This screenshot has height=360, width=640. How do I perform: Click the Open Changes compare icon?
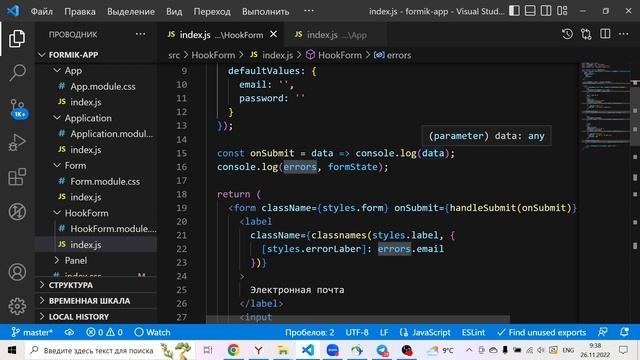click(586, 34)
